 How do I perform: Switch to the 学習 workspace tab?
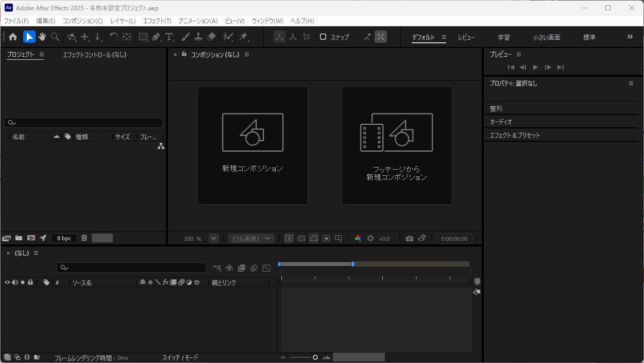point(503,37)
